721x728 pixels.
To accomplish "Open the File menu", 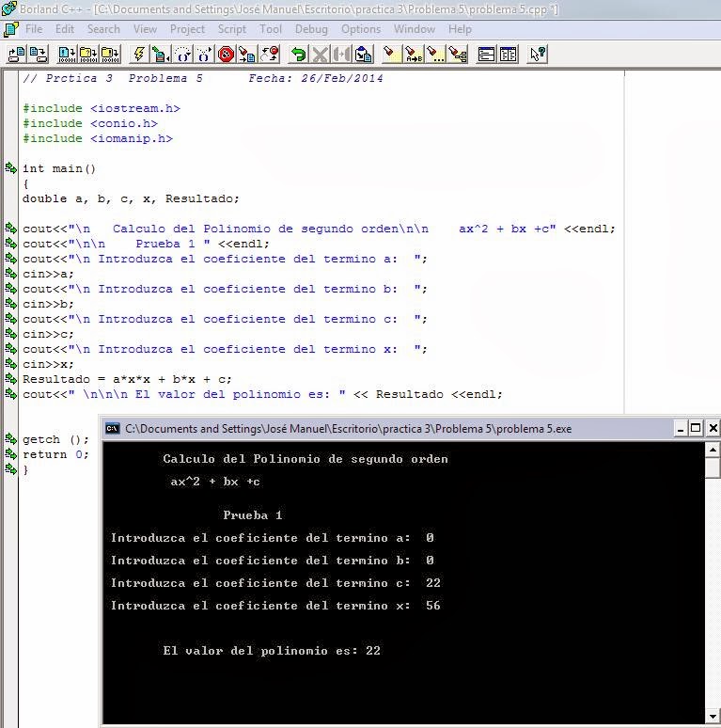I will click(34, 29).
